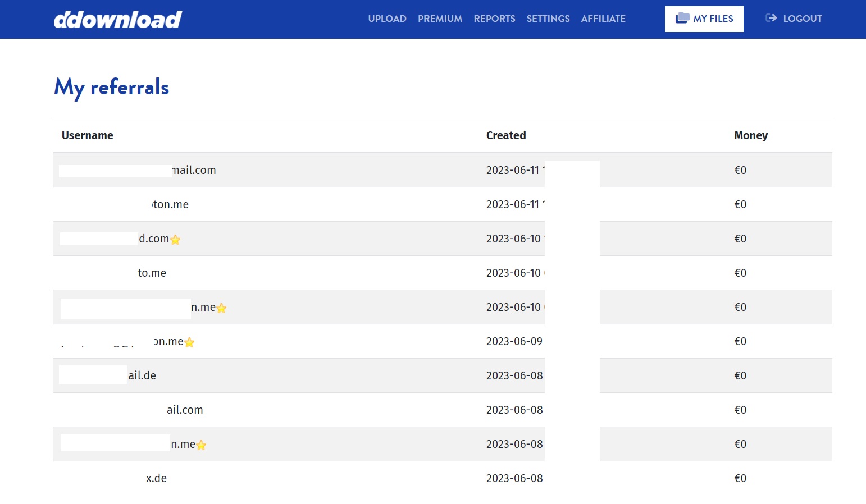The image size is (866, 504).
Task: Log out using the Logout link
Action: click(x=794, y=19)
